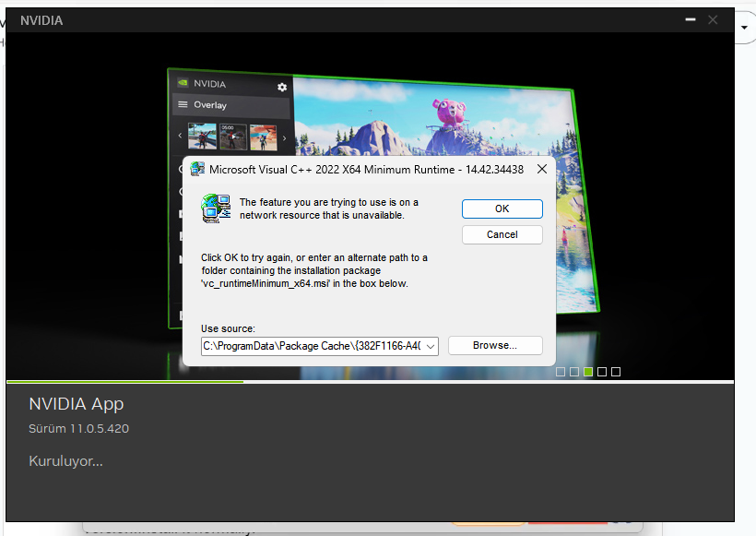Click Cancel in the Visual C++ dialog
This screenshot has height=536, width=756.
[502, 234]
